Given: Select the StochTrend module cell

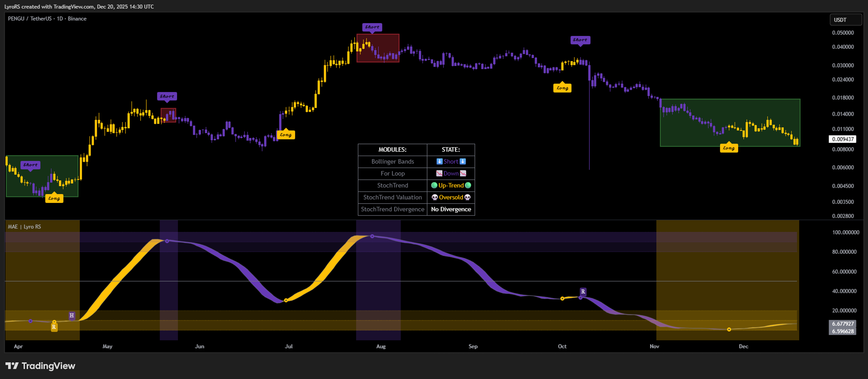Looking at the screenshot, I should pos(392,185).
